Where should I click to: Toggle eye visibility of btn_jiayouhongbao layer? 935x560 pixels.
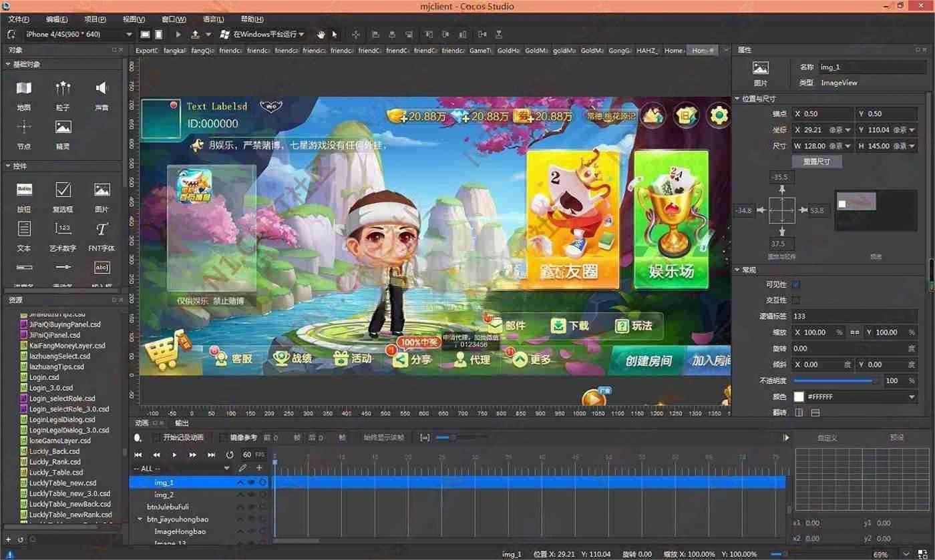pyautogui.click(x=252, y=519)
